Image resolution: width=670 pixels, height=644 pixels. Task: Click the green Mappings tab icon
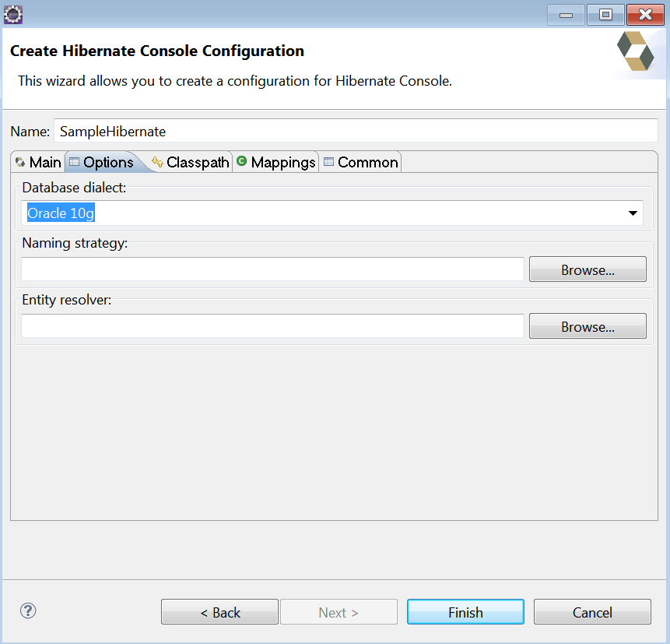click(x=243, y=162)
